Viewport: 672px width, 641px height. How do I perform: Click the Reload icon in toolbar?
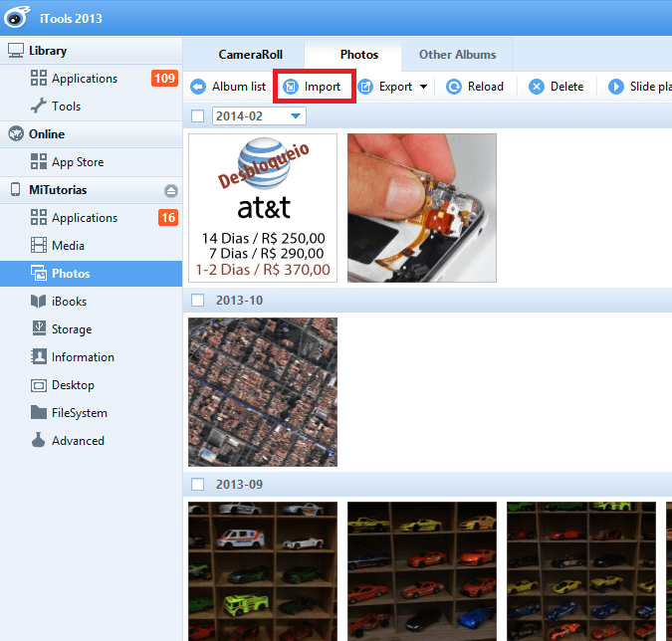point(454,87)
